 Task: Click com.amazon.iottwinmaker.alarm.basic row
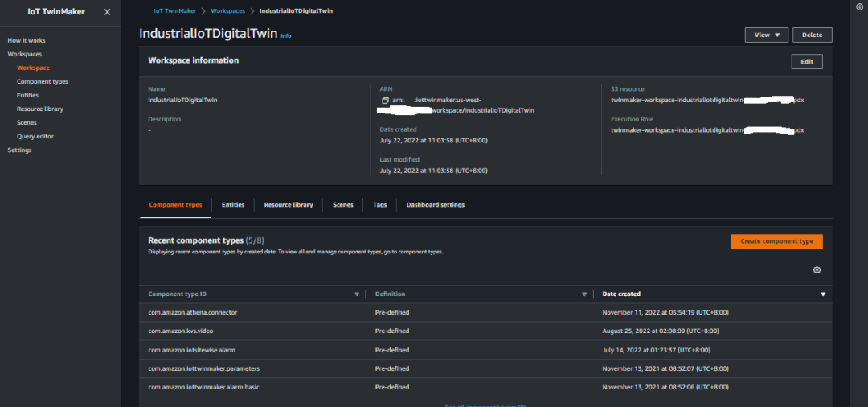pyautogui.click(x=485, y=387)
